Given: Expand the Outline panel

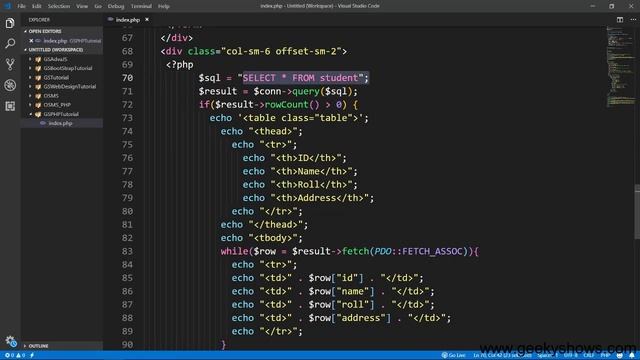Looking at the screenshot, I should click(x=62, y=346).
